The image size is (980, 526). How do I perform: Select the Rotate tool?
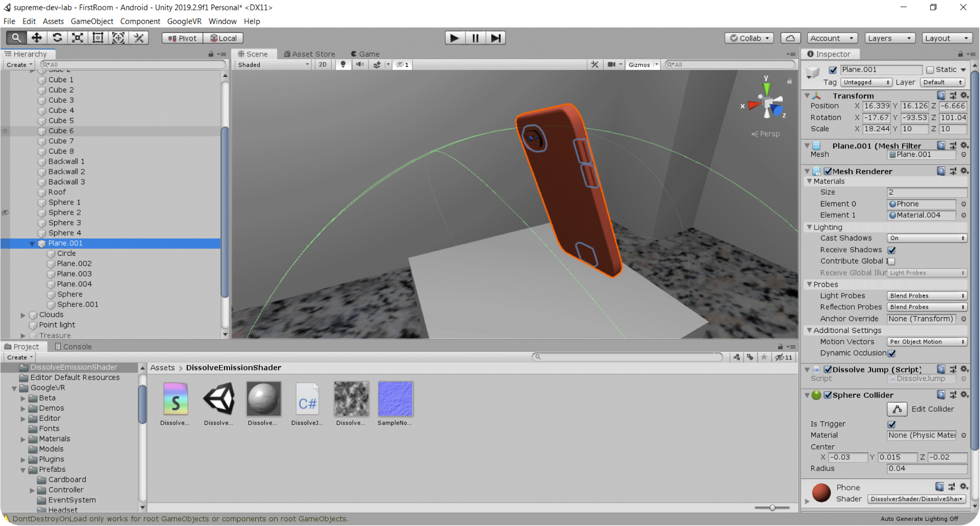pyautogui.click(x=57, y=38)
